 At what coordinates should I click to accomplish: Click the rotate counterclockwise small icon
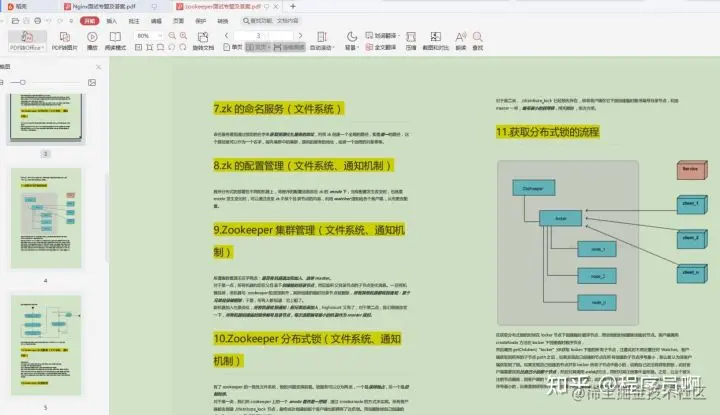(x=171, y=47)
